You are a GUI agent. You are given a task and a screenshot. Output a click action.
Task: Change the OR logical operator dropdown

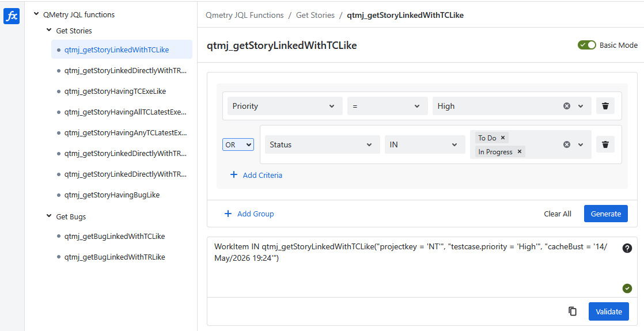point(238,144)
